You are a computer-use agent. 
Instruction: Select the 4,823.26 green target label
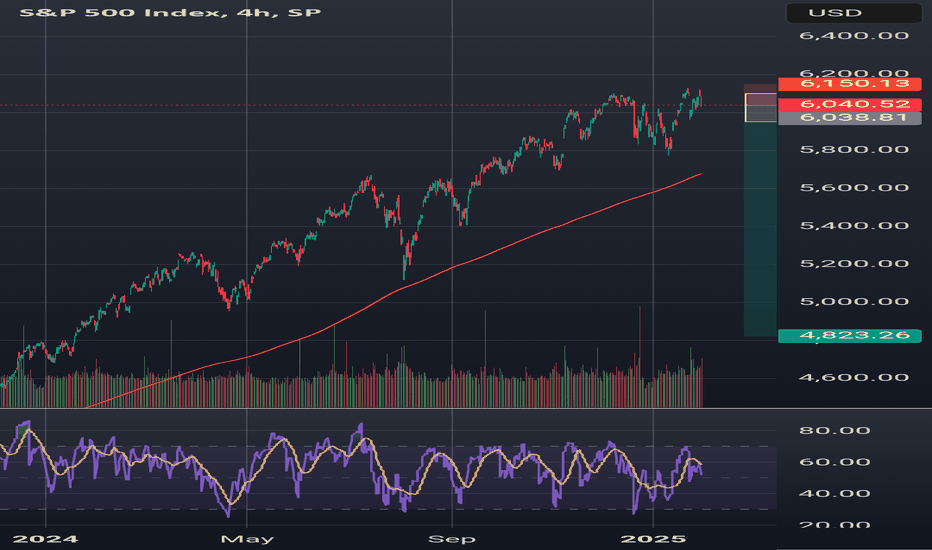850,335
